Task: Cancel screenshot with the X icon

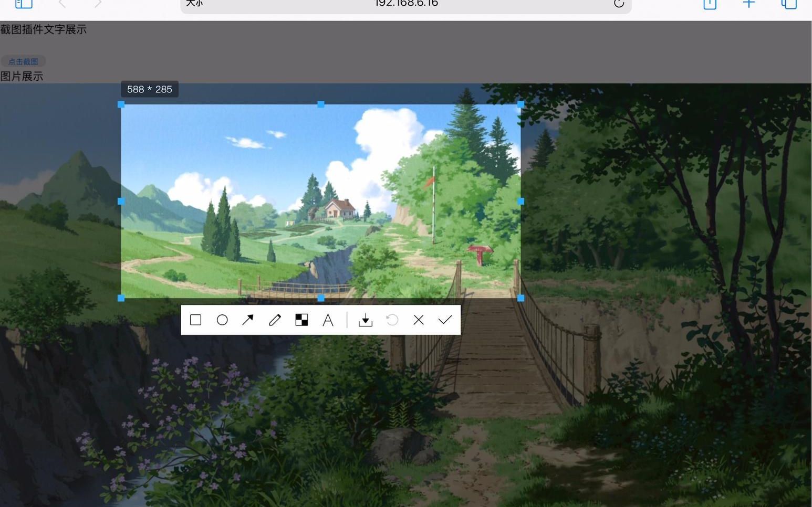Action: [x=419, y=320]
